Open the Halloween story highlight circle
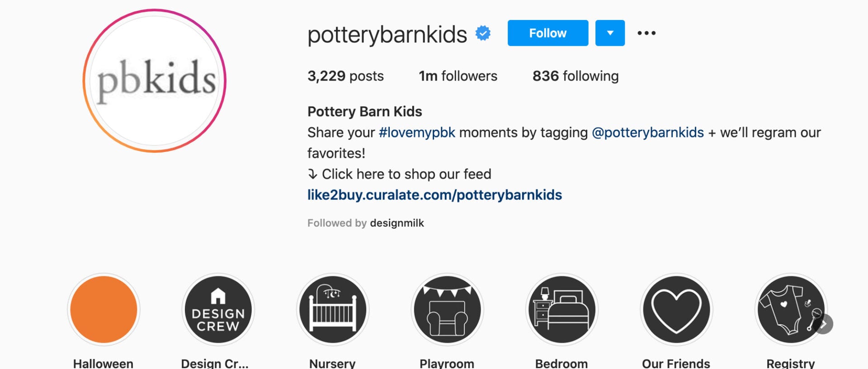 click(104, 309)
